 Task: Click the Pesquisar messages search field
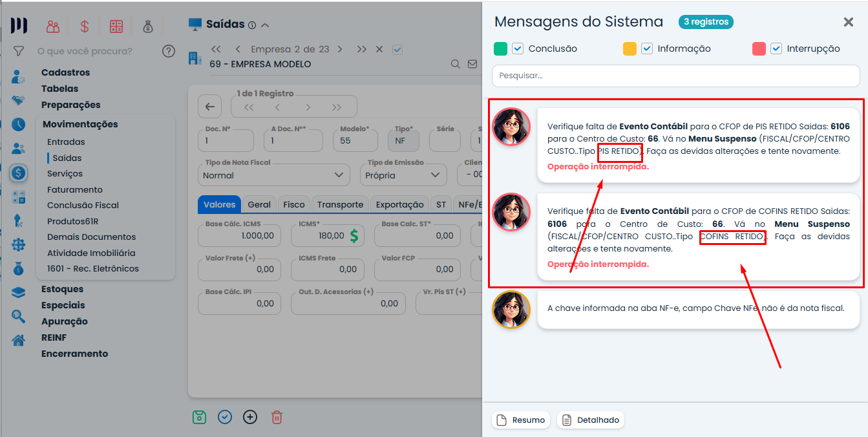click(x=675, y=76)
